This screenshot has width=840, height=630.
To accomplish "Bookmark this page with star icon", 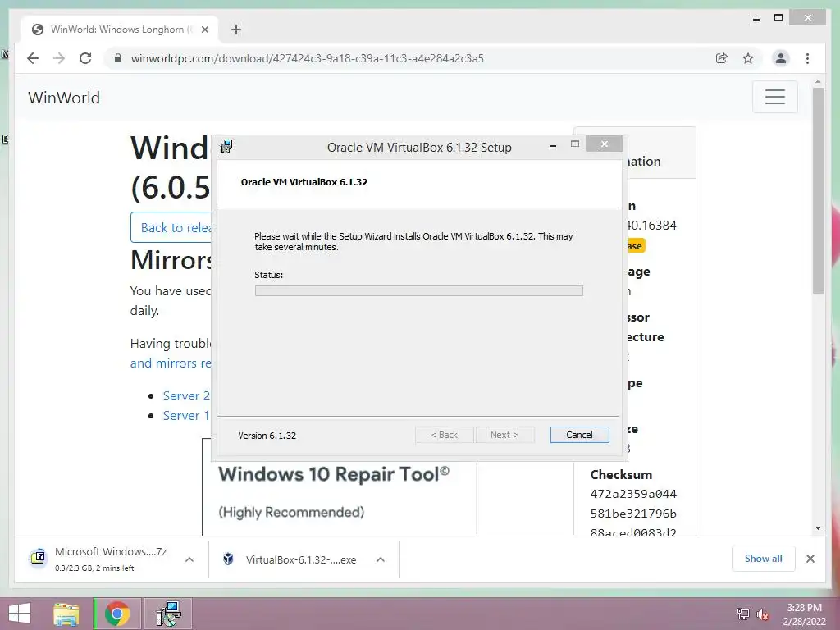I will click(x=748, y=58).
